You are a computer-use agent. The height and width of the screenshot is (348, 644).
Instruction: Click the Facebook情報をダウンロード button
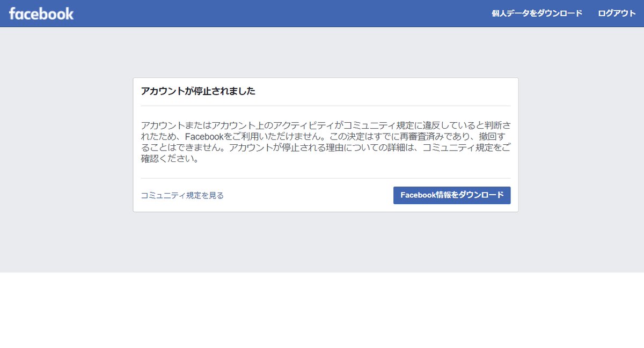452,195
